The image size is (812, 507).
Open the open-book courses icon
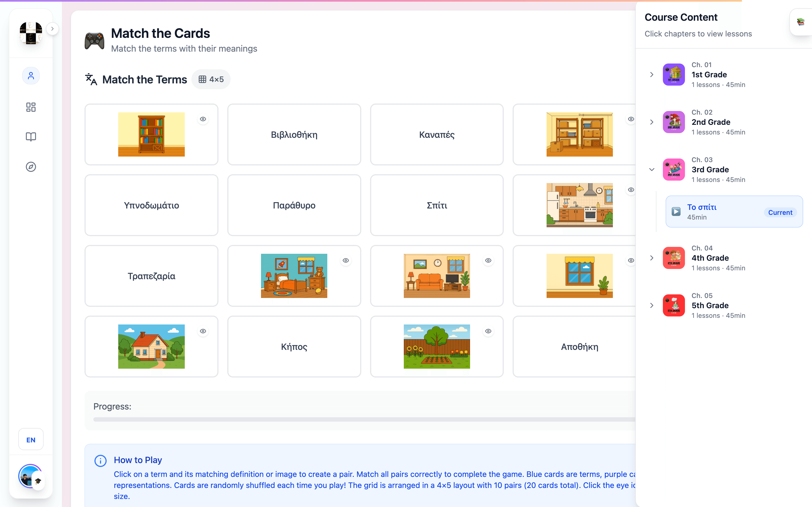pos(31,136)
